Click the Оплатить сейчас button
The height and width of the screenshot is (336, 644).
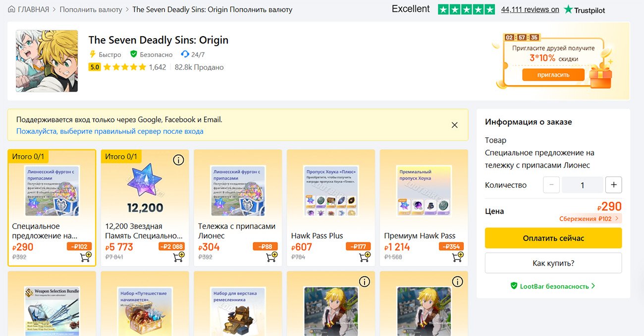pyautogui.click(x=553, y=238)
